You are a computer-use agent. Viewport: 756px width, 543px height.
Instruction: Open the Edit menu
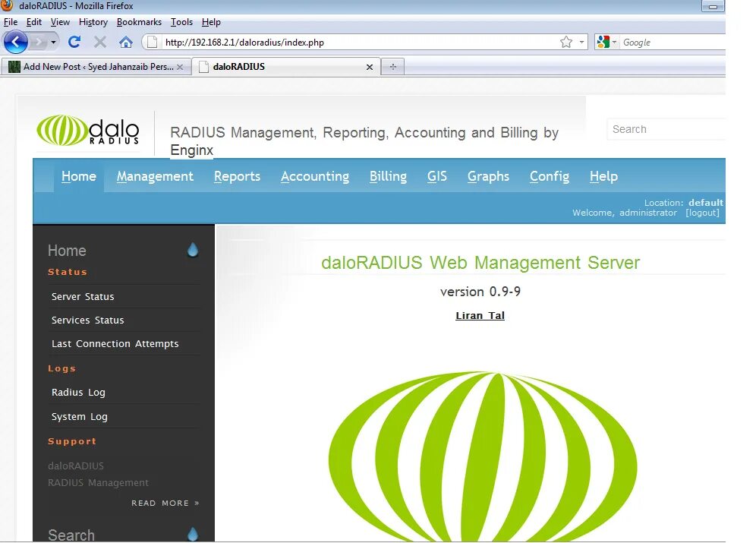[x=33, y=22]
